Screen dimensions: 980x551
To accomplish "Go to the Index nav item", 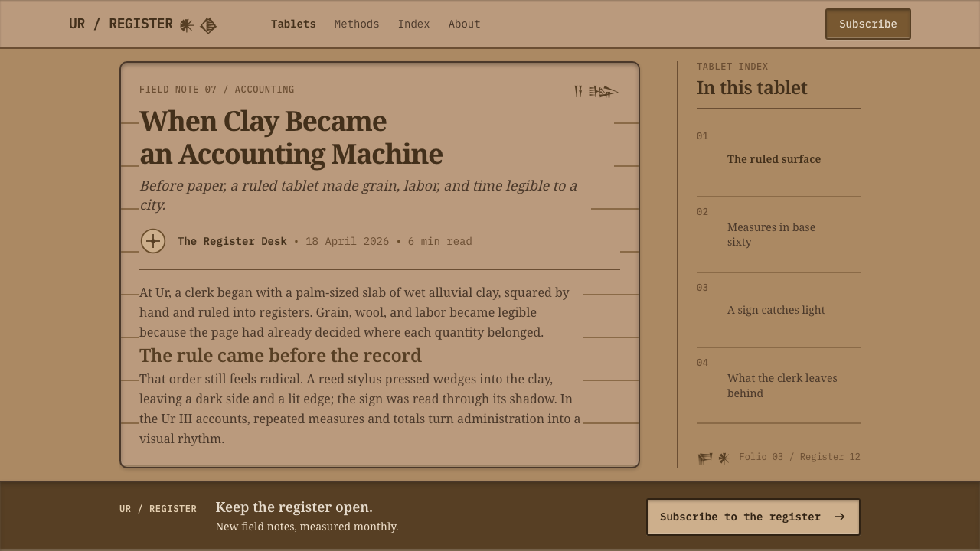I will click(x=413, y=24).
